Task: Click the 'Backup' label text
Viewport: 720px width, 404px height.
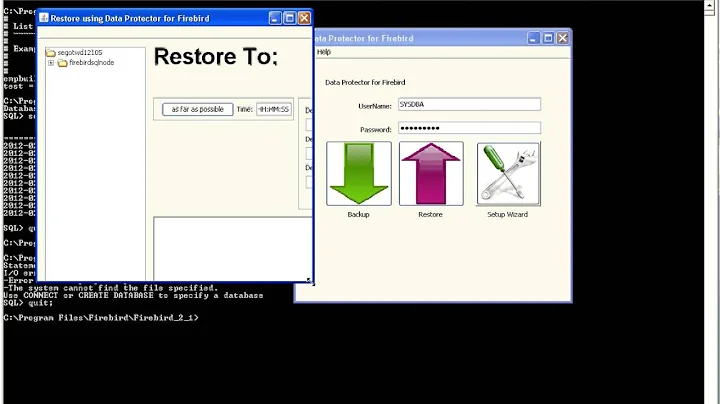Action: [x=358, y=214]
